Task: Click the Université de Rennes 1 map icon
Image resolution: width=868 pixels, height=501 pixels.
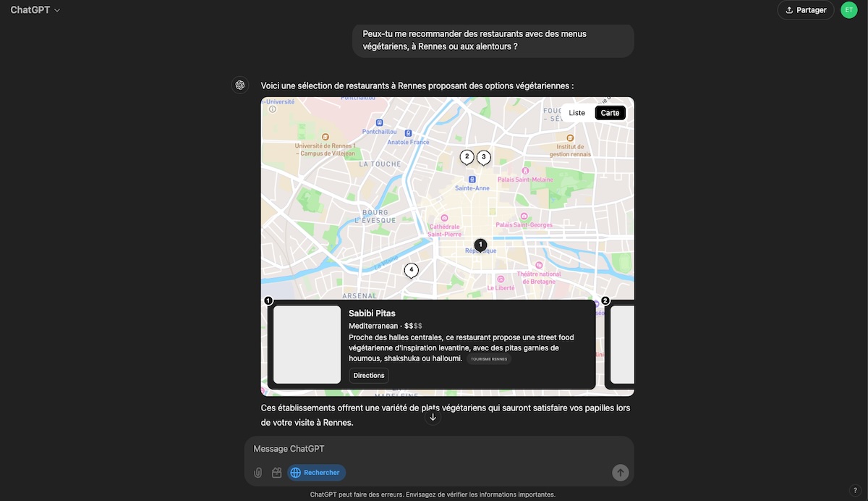Action: [325, 136]
